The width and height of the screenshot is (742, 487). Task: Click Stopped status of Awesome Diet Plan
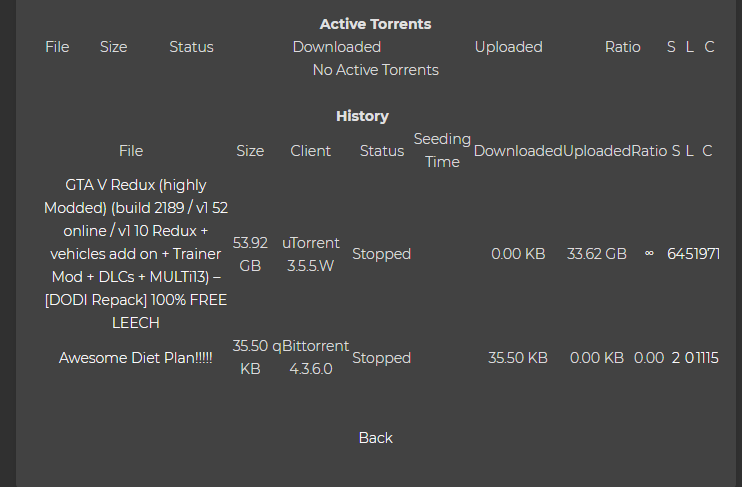point(381,358)
